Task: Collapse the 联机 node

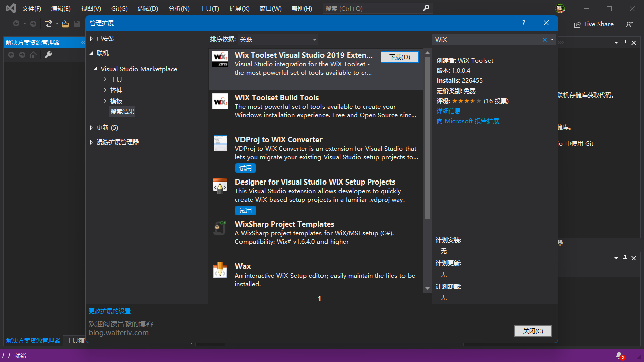Action: pyautogui.click(x=91, y=53)
